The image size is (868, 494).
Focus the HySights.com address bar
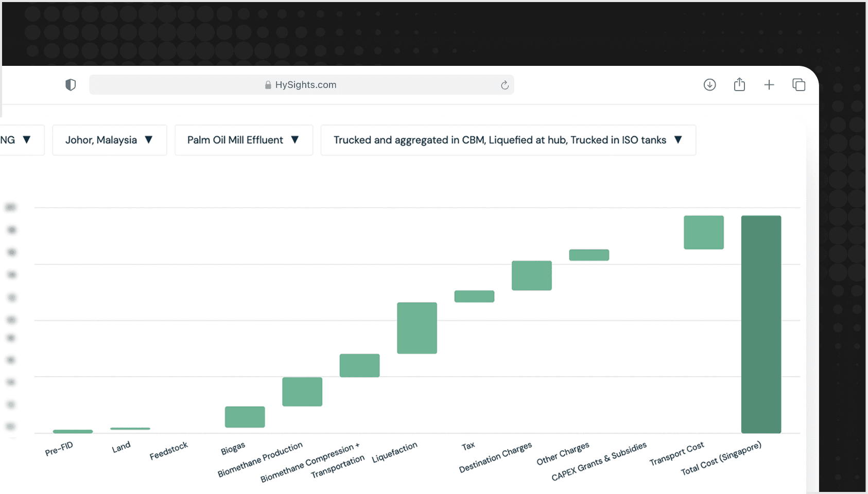coord(306,85)
